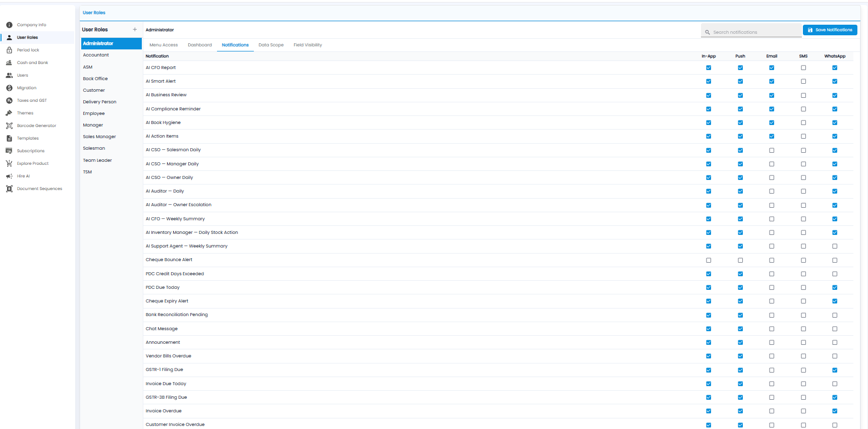Add a new user role with plus icon
This screenshot has width=868, height=429.
[x=135, y=30]
